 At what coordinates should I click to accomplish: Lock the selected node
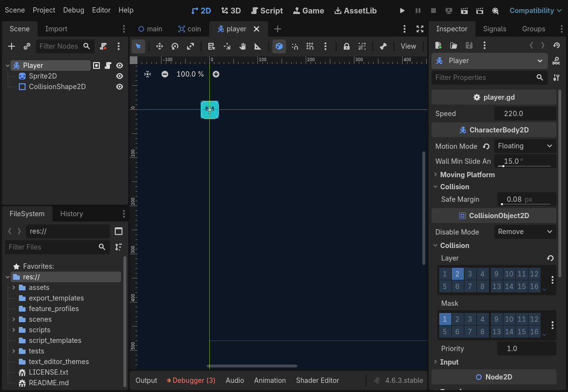point(346,46)
